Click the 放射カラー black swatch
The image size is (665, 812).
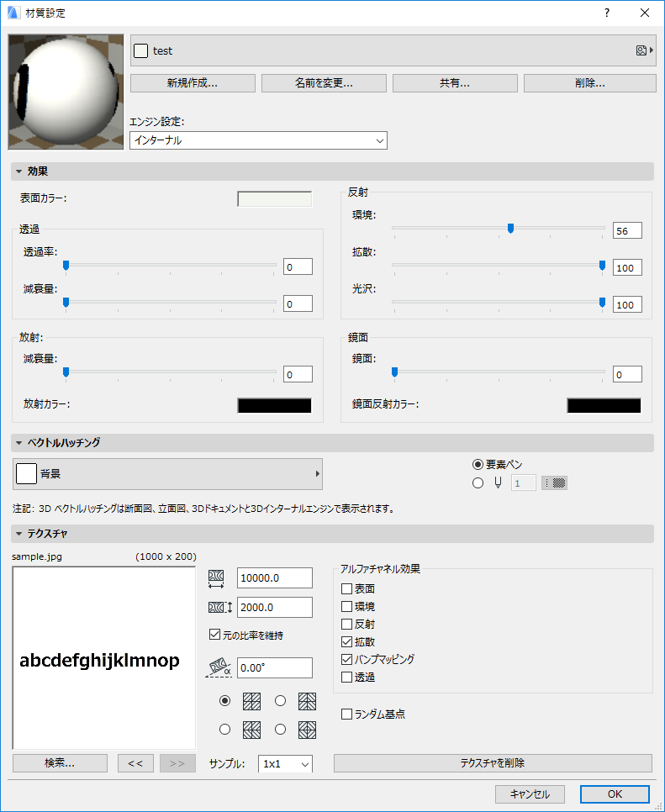point(275,405)
